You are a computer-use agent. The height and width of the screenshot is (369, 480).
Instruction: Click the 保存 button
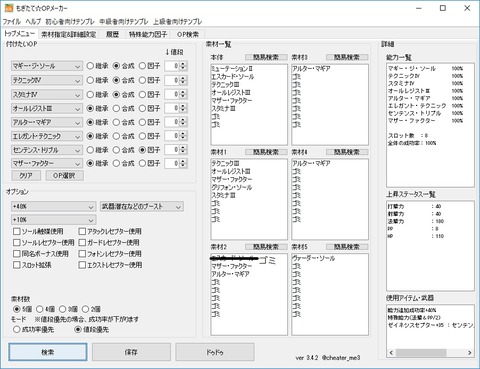(131, 352)
